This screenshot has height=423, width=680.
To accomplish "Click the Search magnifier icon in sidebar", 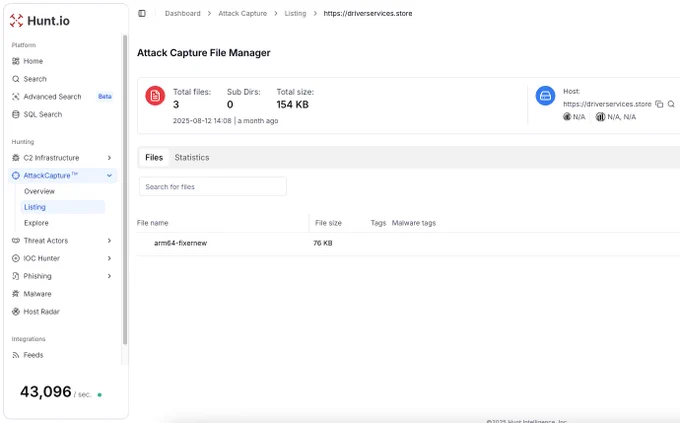I will (16, 79).
